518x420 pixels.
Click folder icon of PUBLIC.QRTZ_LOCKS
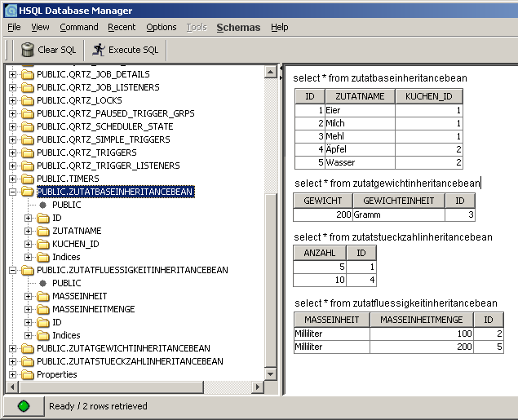point(28,100)
